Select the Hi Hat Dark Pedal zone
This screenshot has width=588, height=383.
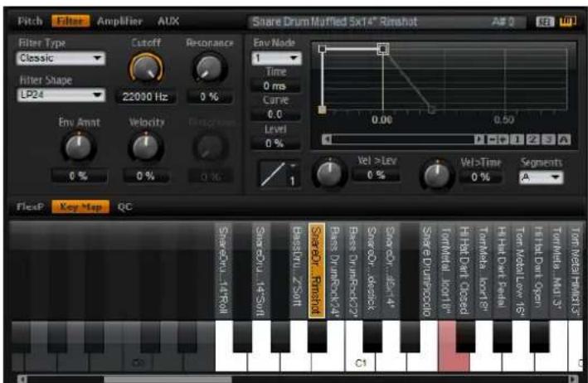(x=502, y=271)
